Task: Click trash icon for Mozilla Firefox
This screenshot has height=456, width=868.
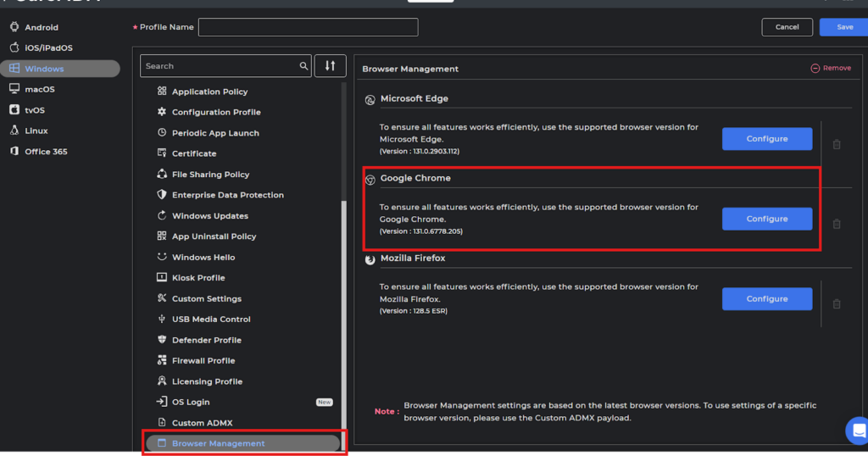Action: tap(837, 303)
